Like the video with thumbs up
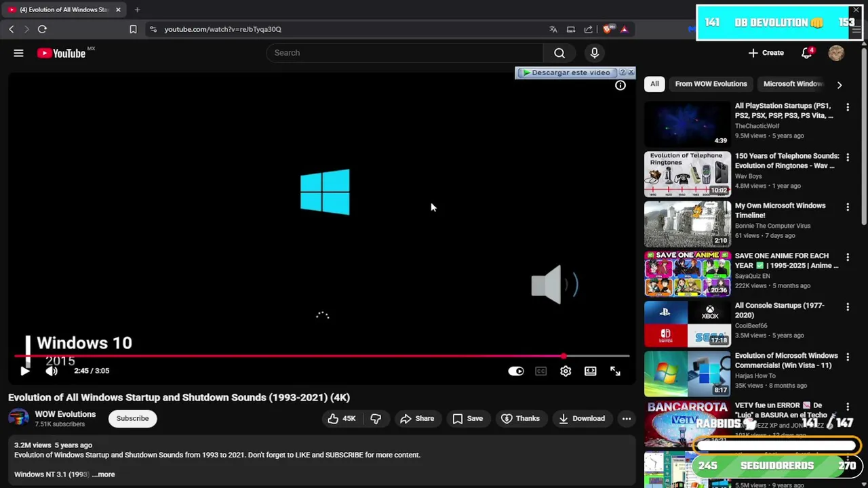Image resolution: width=868 pixels, height=488 pixels. click(341, 419)
